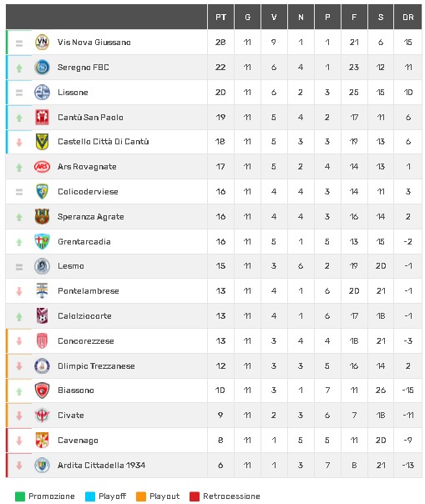The height and width of the screenshot is (504, 425).
Task: Click the F goals-for column header
Action: click(x=354, y=17)
